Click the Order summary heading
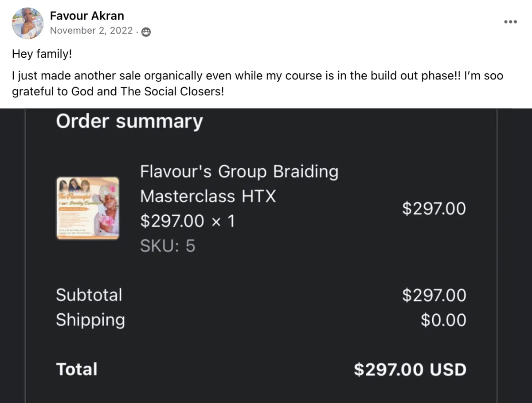Screen dimensions: 532x403 click(x=129, y=121)
